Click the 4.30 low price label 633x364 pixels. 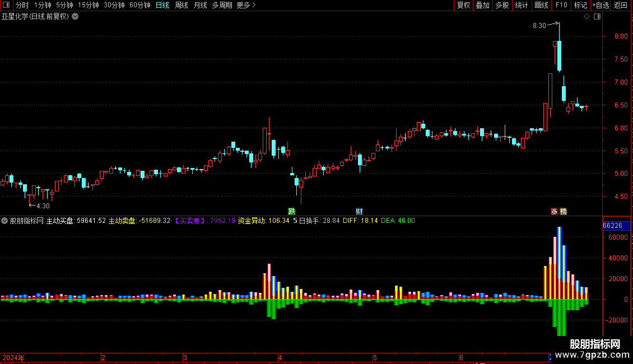(43, 206)
